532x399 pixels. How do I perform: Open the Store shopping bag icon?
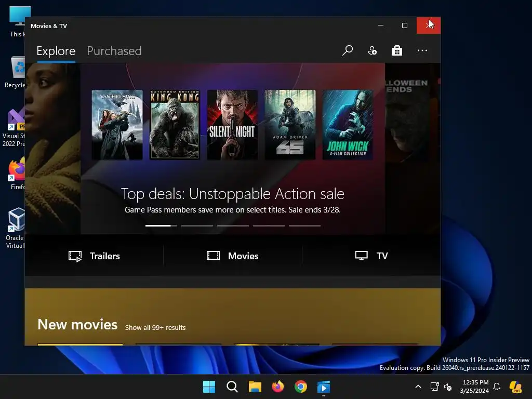pyautogui.click(x=397, y=50)
